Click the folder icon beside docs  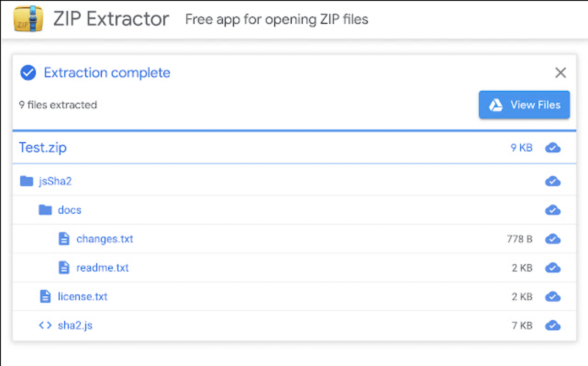45,210
